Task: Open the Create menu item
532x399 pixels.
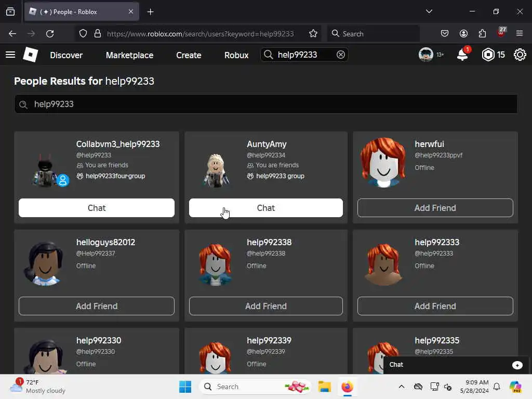Action: tap(189, 55)
